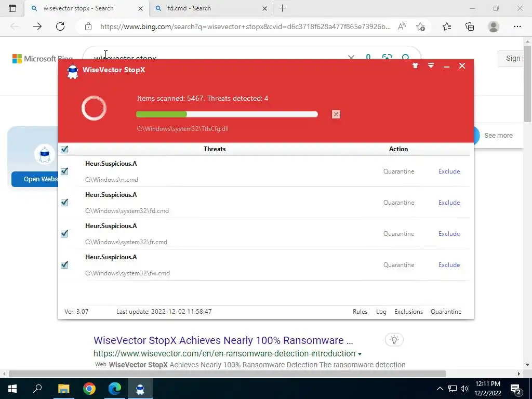Close the wisevector stopx Search tab
The image size is (532, 399).
(x=140, y=8)
